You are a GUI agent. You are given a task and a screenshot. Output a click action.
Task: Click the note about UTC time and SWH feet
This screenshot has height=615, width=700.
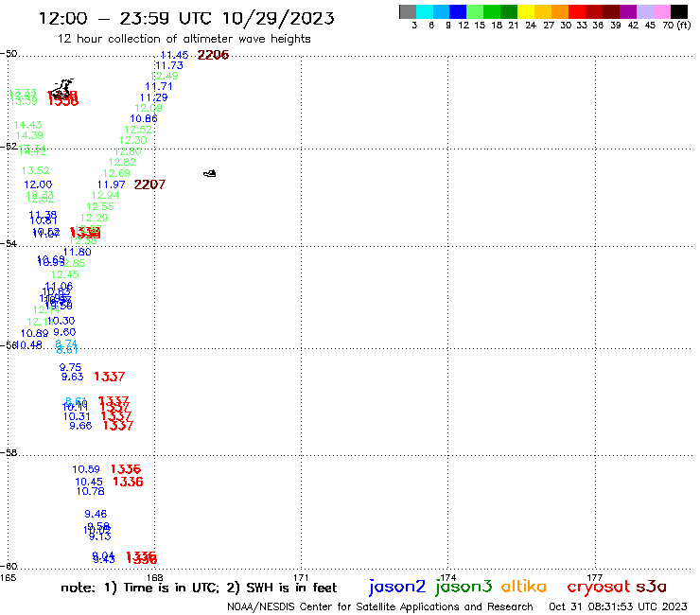(x=199, y=588)
